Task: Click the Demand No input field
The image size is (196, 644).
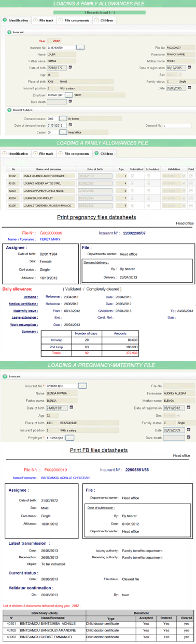Action: coord(177,125)
